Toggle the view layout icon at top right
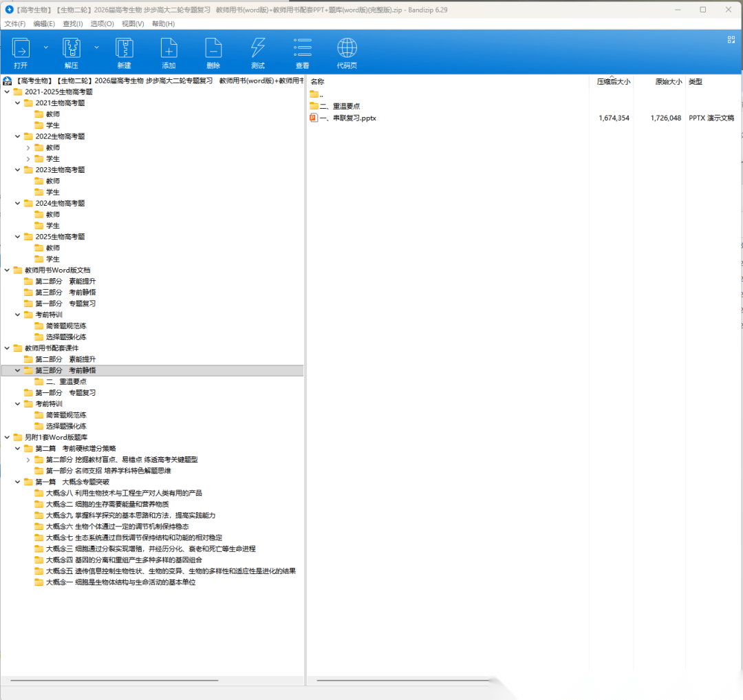 coord(731,40)
